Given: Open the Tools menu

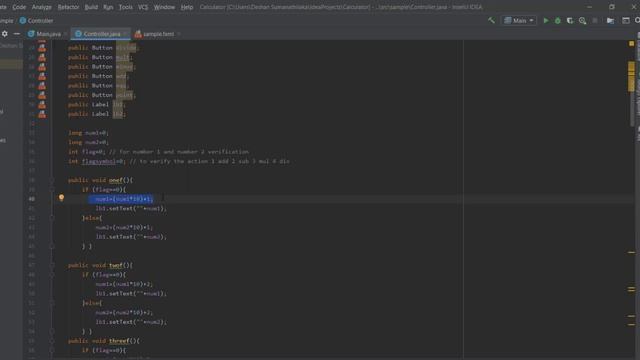Looking at the screenshot, I should point(125,7).
